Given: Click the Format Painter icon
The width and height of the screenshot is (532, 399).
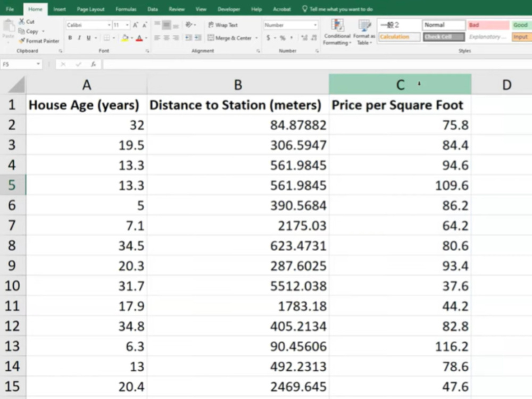Looking at the screenshot, I should point(22,41).
